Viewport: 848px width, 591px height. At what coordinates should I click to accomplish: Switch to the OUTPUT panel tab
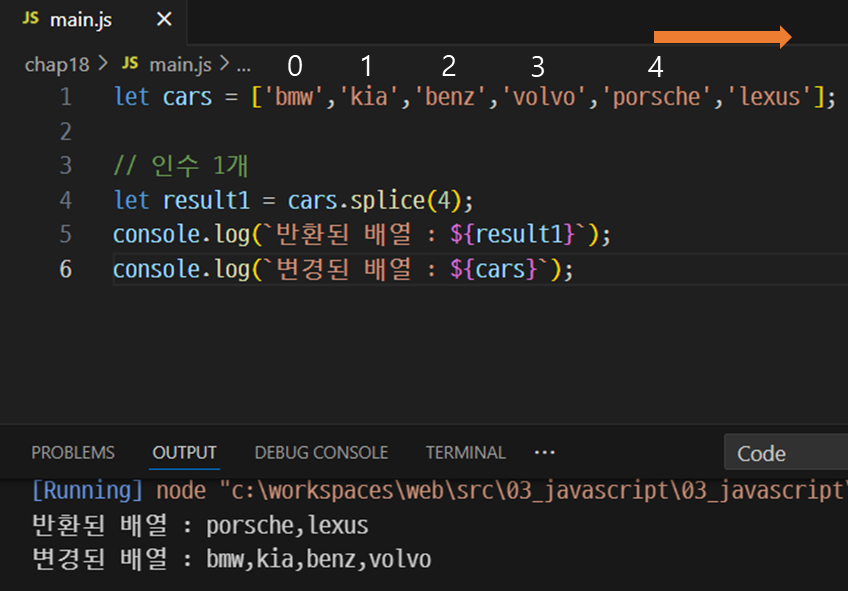(184, 453)
